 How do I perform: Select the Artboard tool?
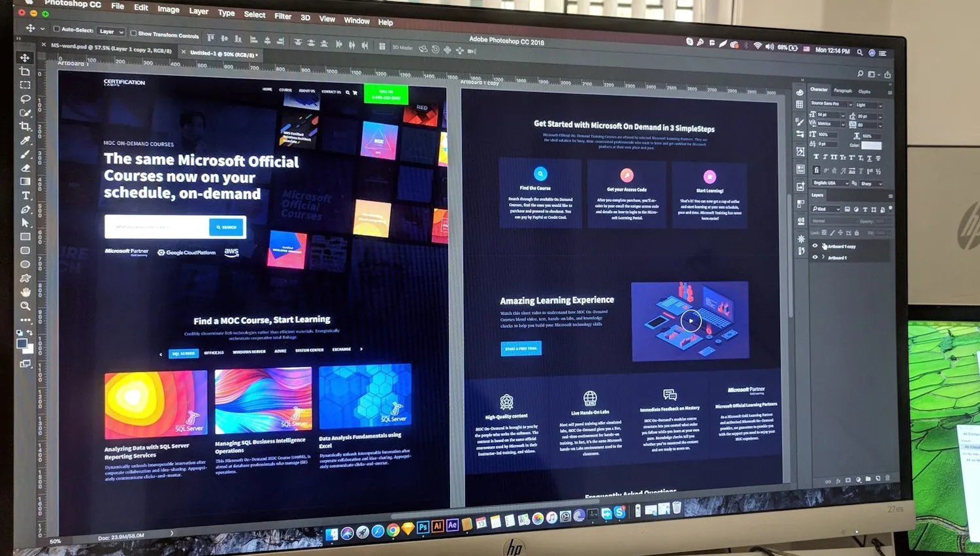(25, 71)
